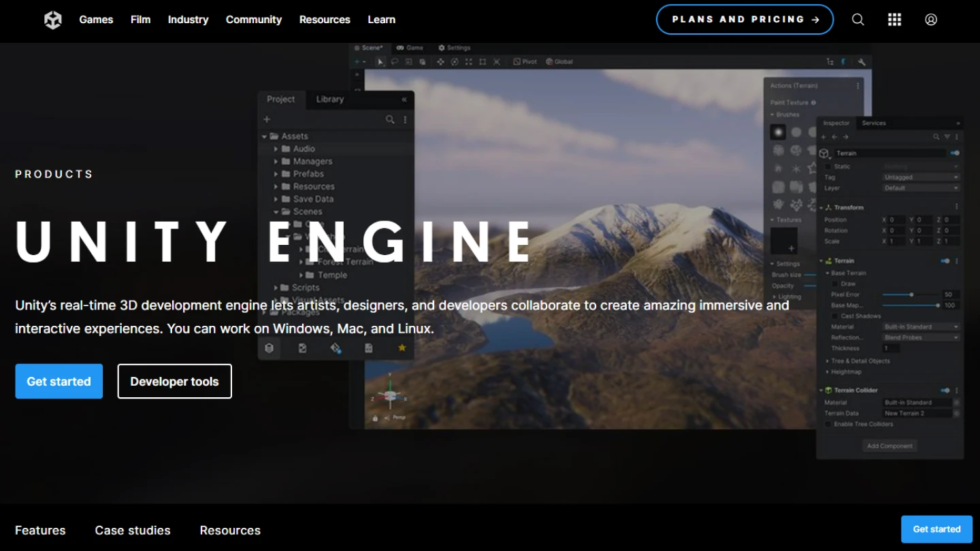Jump to the Case studies section
Screen dimensions: 980x551
point(133,530)
